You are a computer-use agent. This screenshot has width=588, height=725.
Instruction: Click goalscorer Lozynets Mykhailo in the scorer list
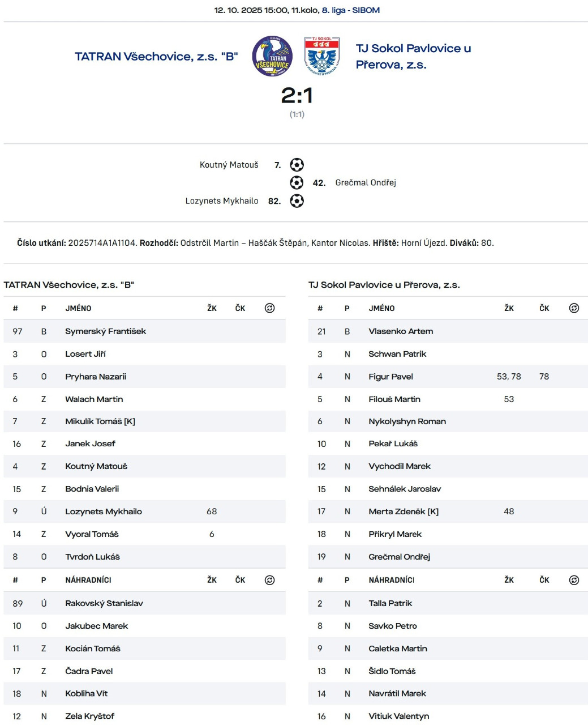click(x=222, y=201)
